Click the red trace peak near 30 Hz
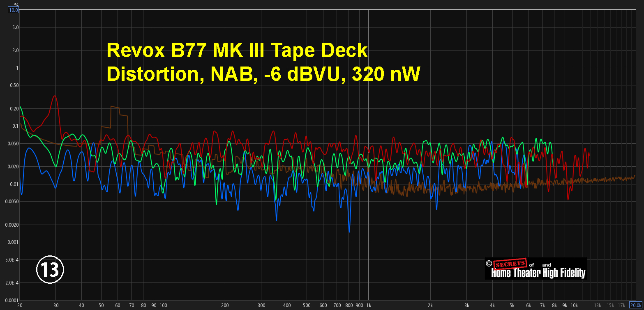644x310 pixels. (x=55, y=96)
